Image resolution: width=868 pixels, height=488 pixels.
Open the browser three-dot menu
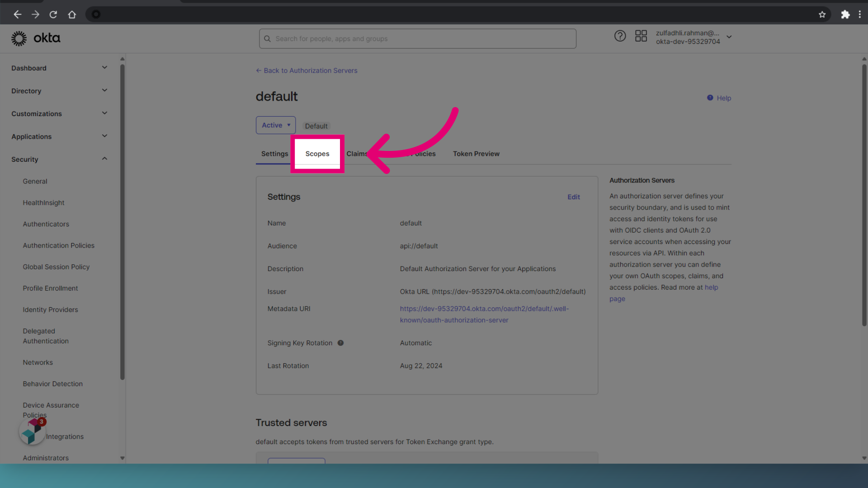(860, 14)
